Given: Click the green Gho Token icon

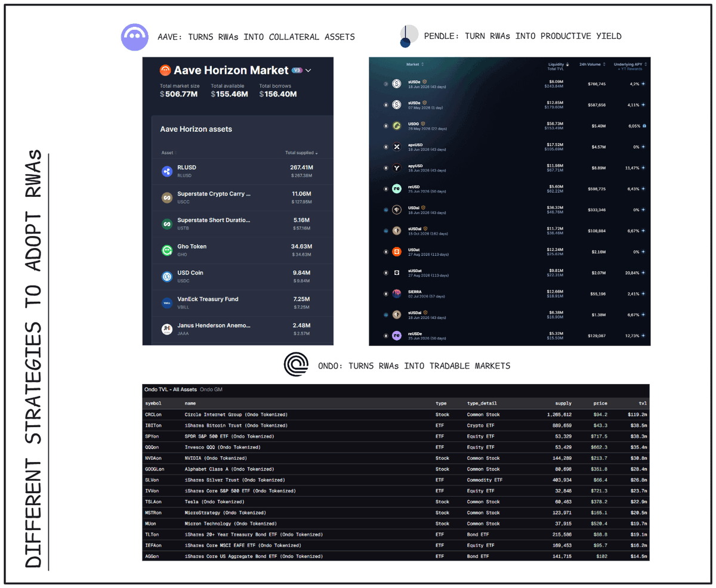Looking at the screenshot, I should [x=167, y=250].
